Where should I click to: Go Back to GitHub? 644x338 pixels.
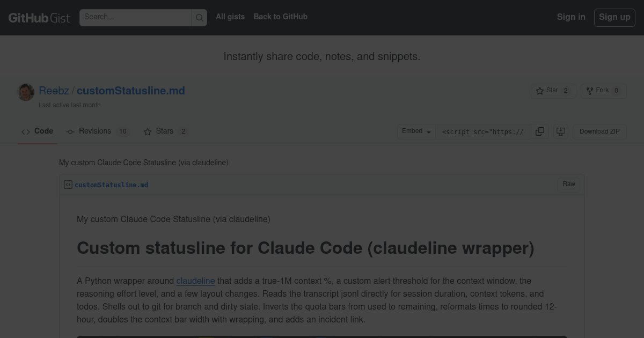coord(281,17)
